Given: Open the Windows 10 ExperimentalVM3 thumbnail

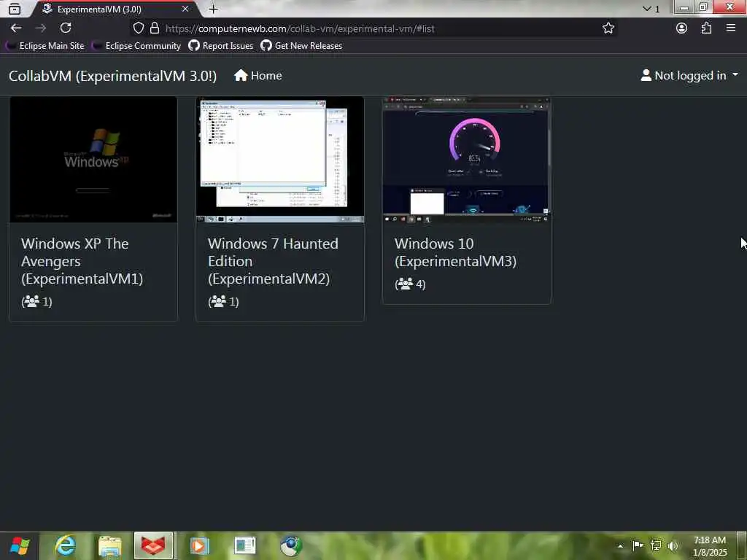Looking at the screenshot, I should click(x=467, y=160).
